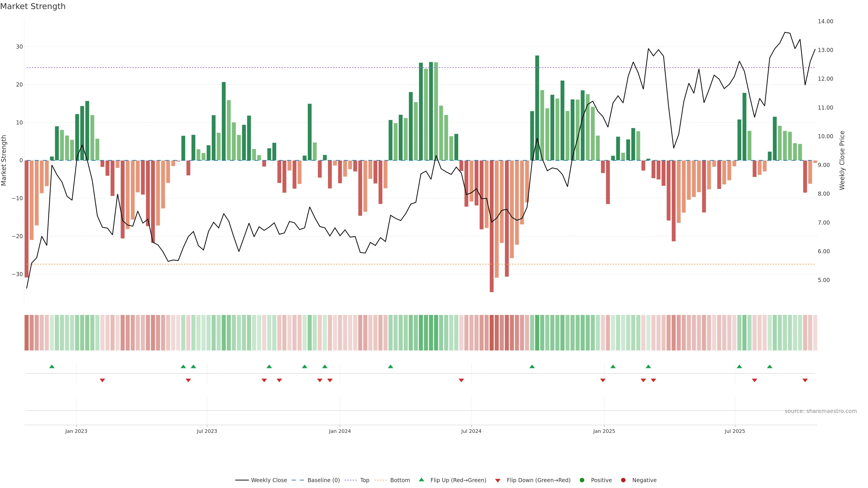This screenshot has width=868, height=488.
Task: Click the Flip Down legend triangle icon
Action: pyautogui.click(x=498, y=481)
